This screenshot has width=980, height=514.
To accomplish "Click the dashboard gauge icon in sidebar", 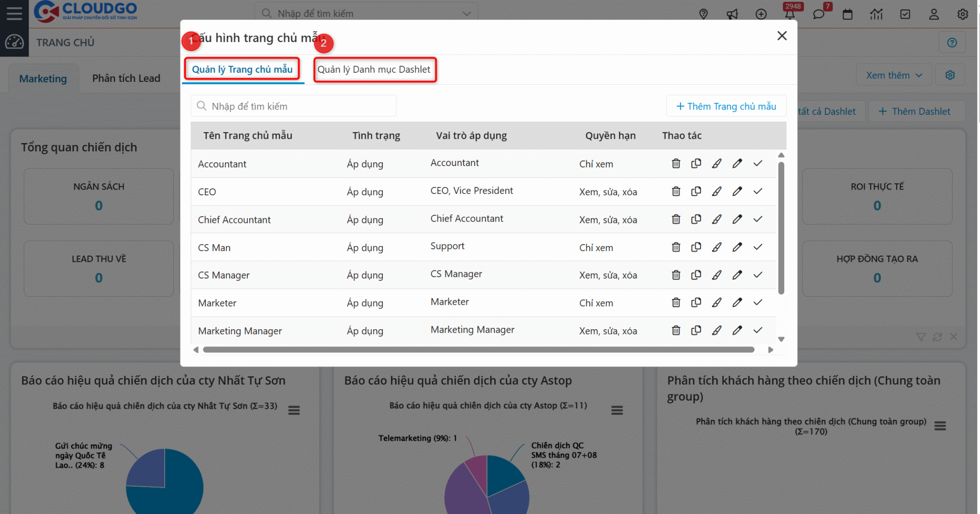I will (x=14, y=42).
